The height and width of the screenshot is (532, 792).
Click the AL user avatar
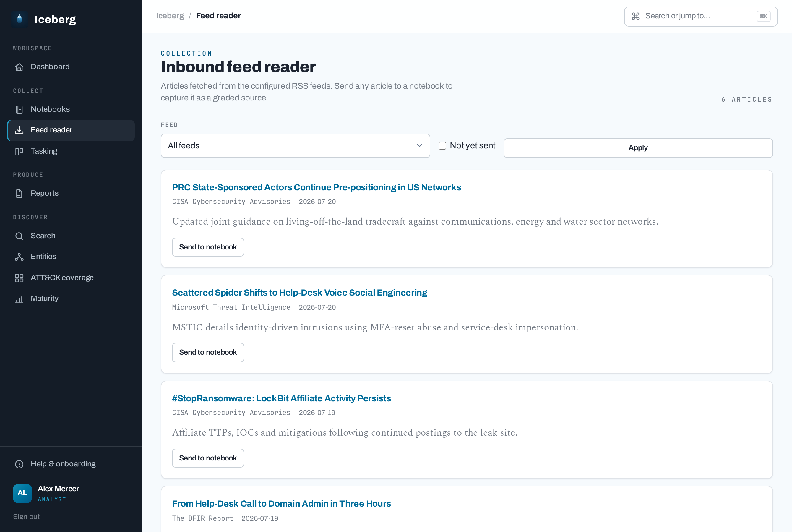[22, 493]
